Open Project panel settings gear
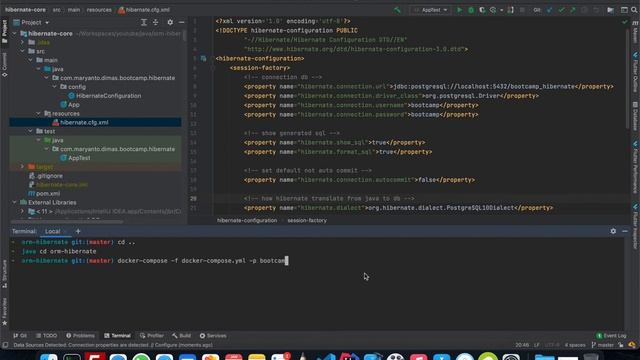The width and height of the screenshot is (640, 360). click(x=170, y=22)
